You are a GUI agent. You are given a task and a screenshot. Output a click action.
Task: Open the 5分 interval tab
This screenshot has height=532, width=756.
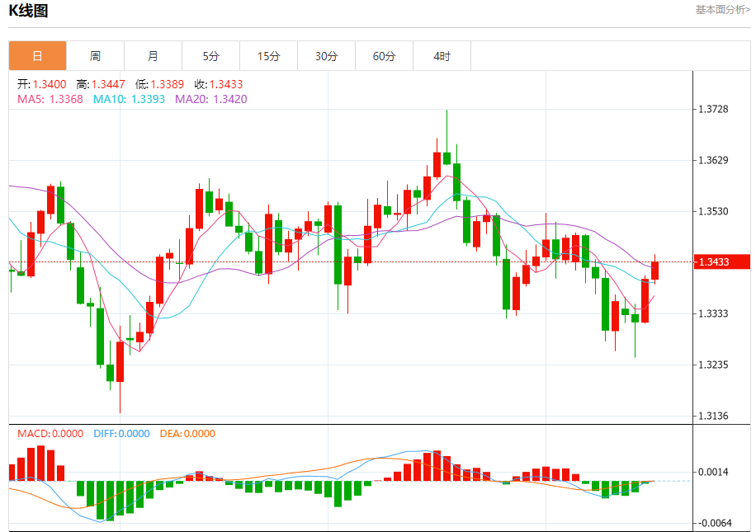pos(211,56)
